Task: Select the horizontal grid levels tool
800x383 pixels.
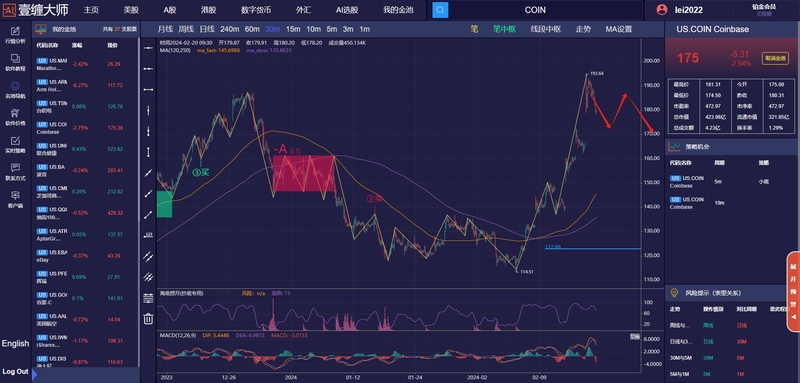Action: tap(148, 298)
